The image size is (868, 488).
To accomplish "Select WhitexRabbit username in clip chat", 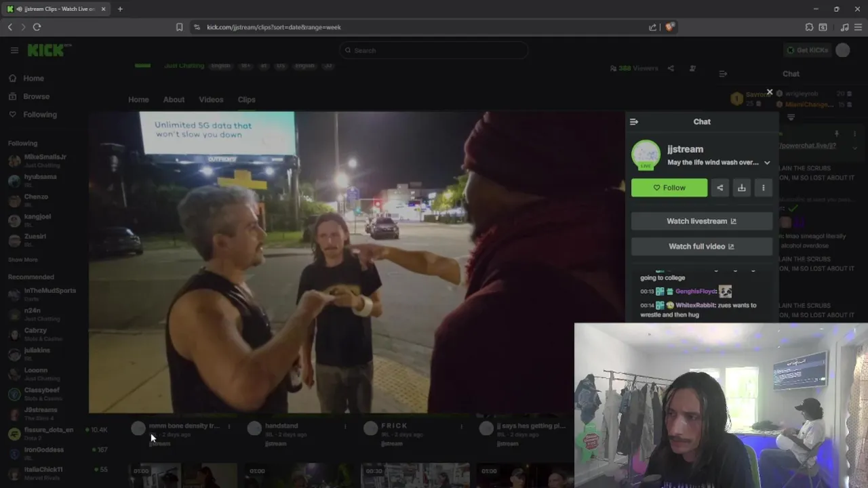I will 696,305.
